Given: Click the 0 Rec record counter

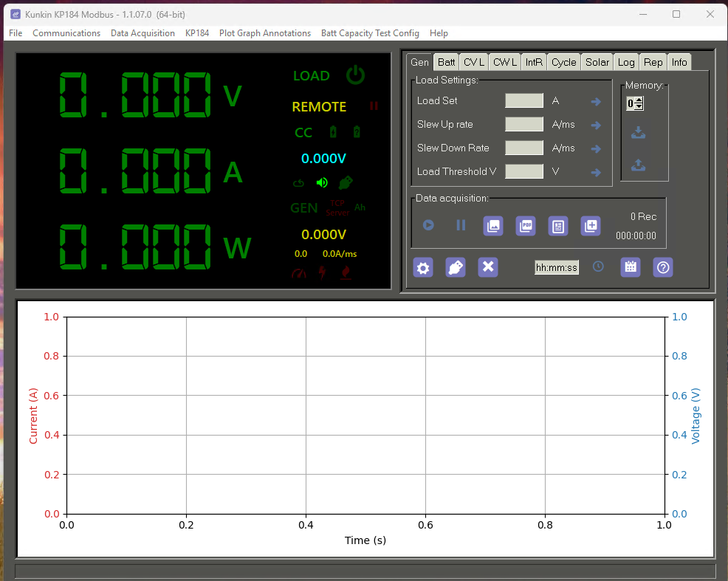Looking at the screenshot, I should tap(643, 217).
